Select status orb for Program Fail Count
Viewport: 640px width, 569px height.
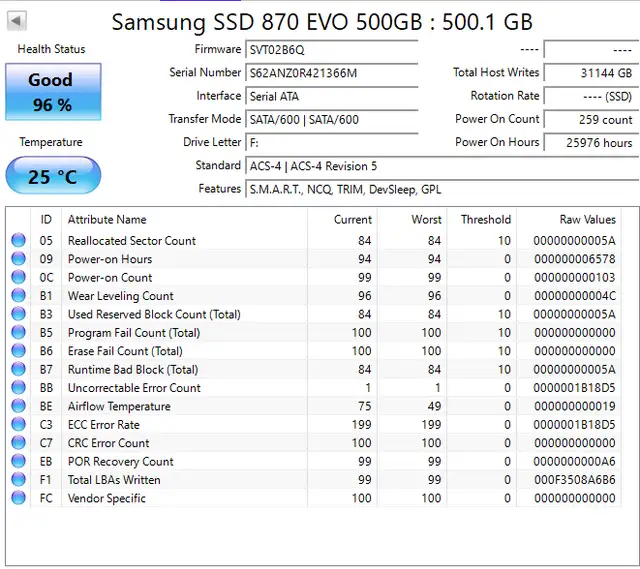[18, 332]
